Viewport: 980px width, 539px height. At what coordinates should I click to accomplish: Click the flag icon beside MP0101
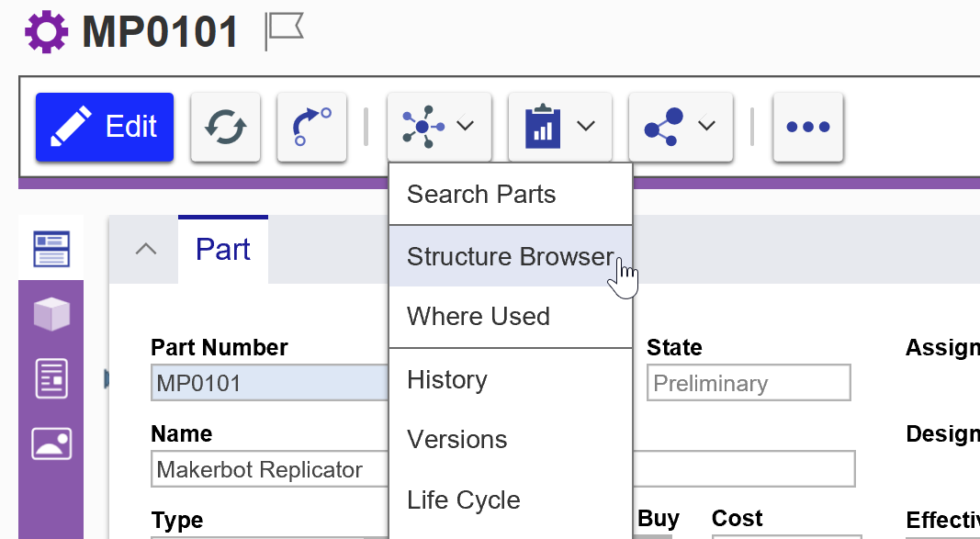[284, 31]
